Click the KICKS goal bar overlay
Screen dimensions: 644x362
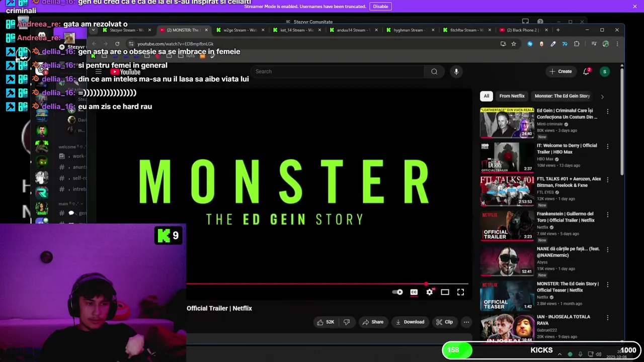pos(541,350)
